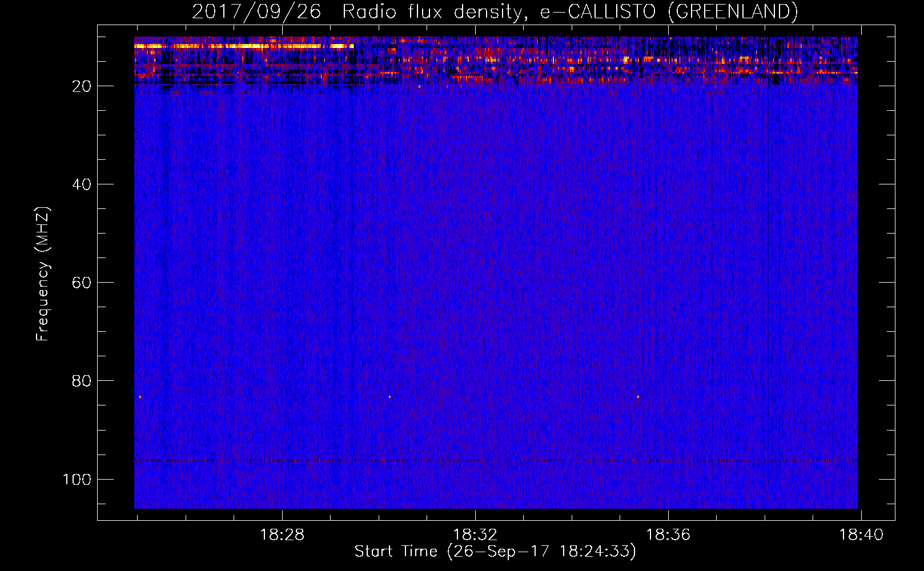This screenshot has width=924, height=571.
Task: Click the frequency tick label "20"
Action: (x=82, y=86)
